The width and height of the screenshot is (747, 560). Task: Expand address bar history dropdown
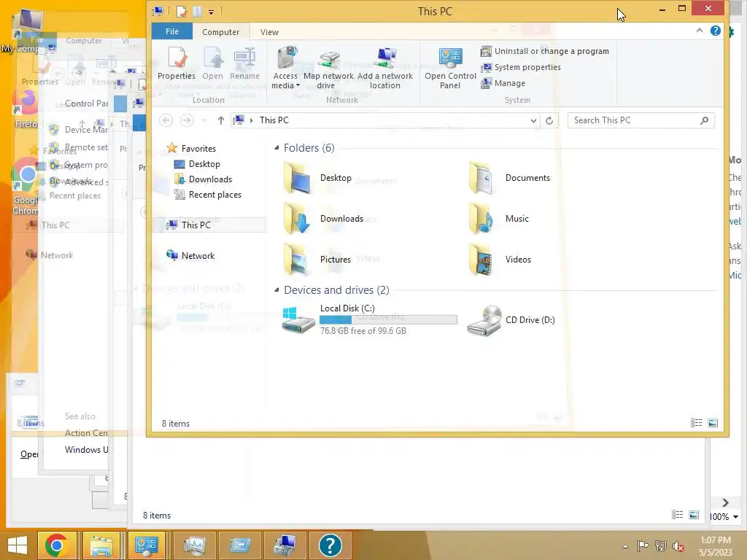pyautogui.click(x=533, y=120)
